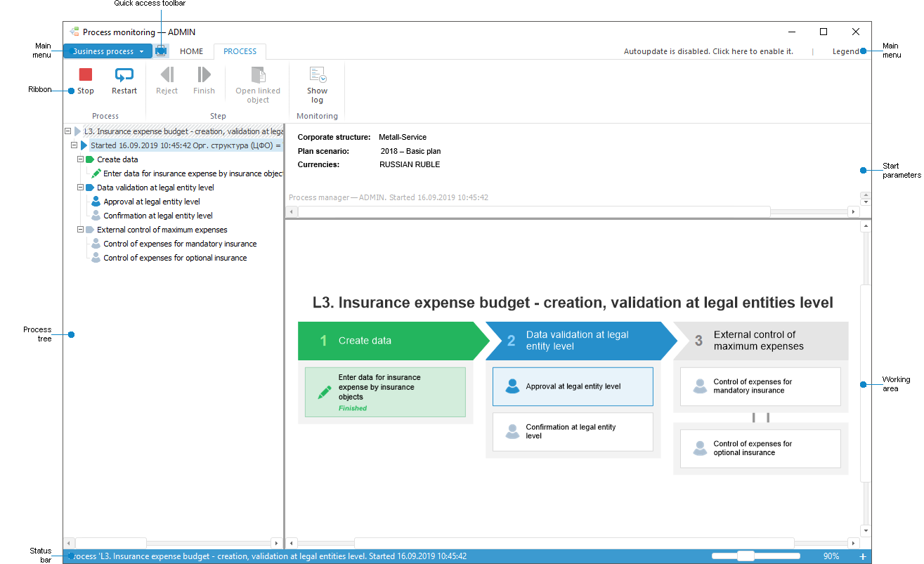Select External control of maximum expenses tree item
Viewport: 924px width, 564px height.
[x=162, y=230]
